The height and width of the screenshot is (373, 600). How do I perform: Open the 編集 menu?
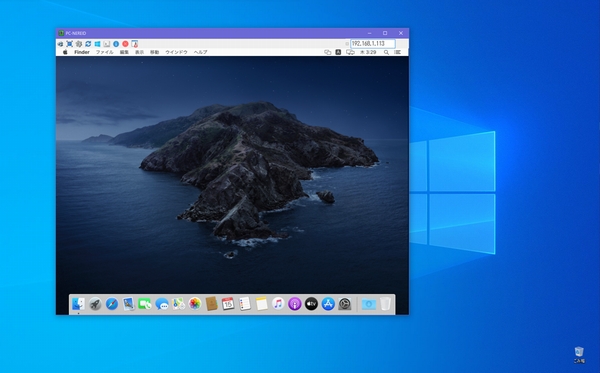(124, 52)
